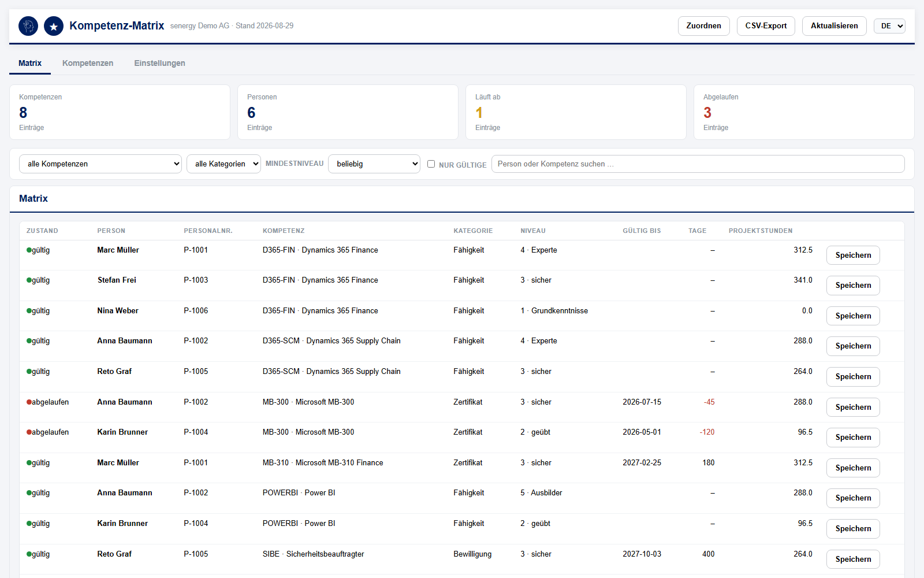Save Anna Baumann's MB-300 row

853,407
